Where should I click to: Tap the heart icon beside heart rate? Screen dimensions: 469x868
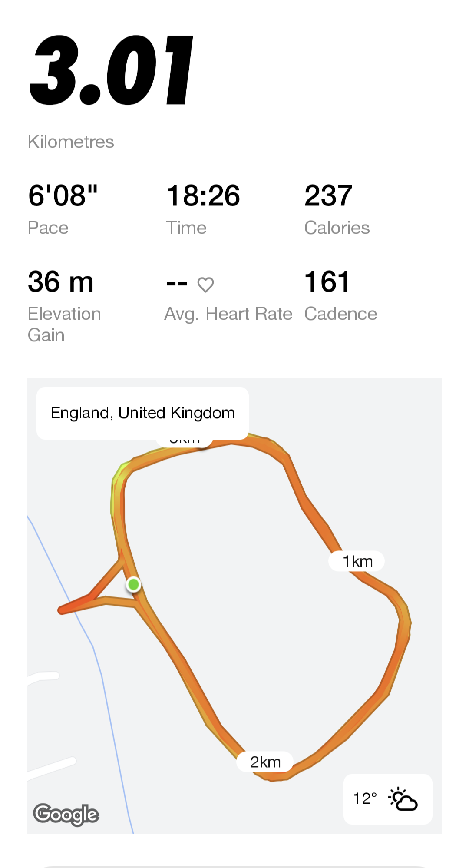coord(205,285)
